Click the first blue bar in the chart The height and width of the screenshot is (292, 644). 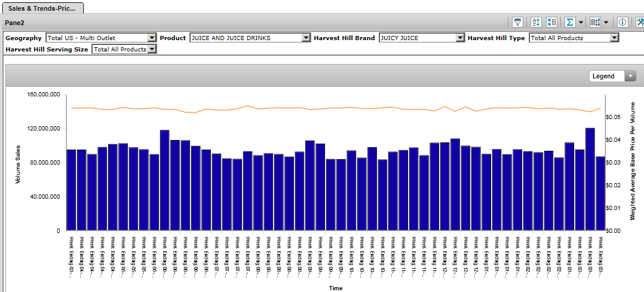pos(71,190)
